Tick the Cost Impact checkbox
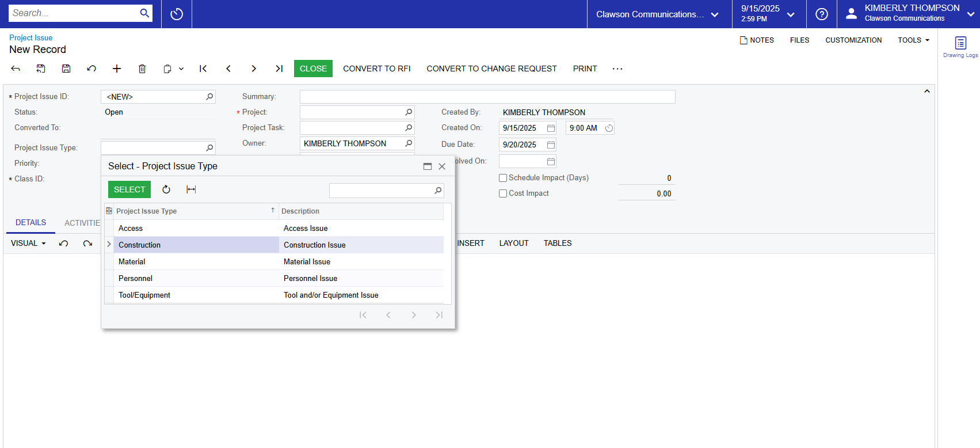 tap(503, 193)
